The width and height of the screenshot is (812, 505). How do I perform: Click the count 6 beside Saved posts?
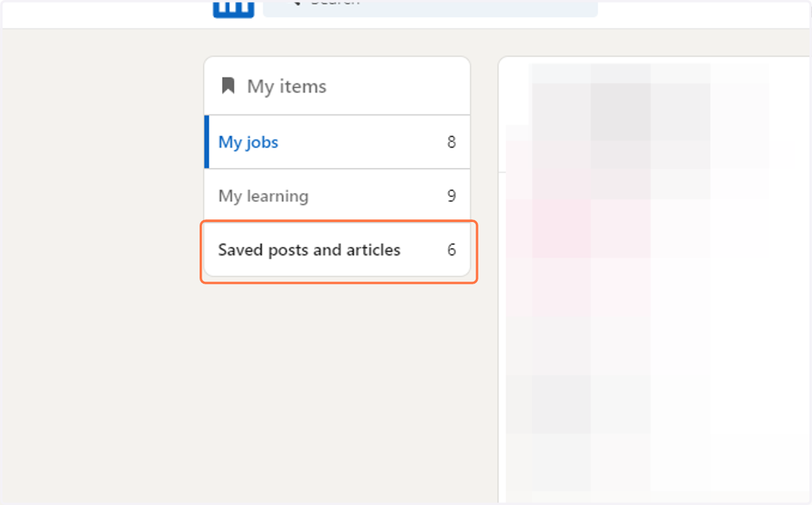451,250
